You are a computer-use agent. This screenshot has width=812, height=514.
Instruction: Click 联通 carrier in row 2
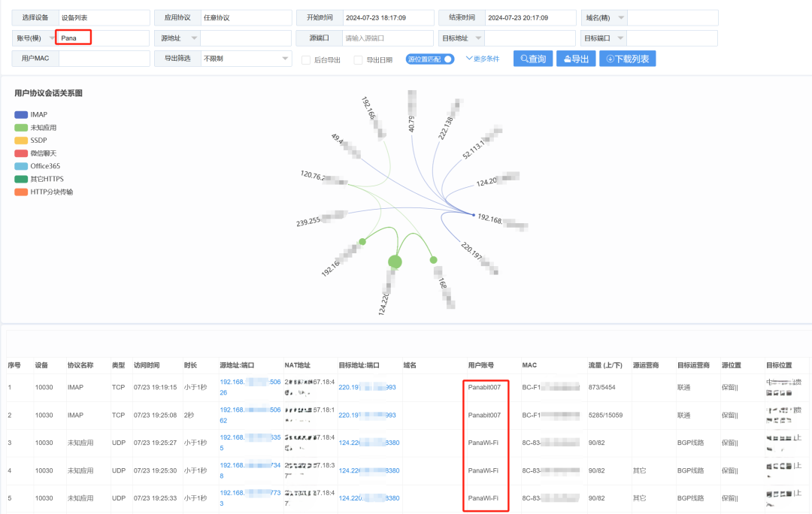(683, 415)
